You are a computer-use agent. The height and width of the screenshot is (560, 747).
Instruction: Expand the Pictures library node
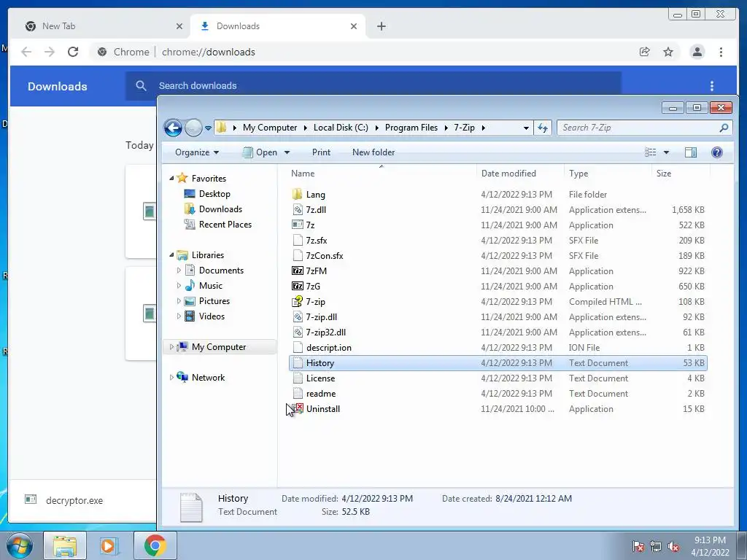point(179,301)
